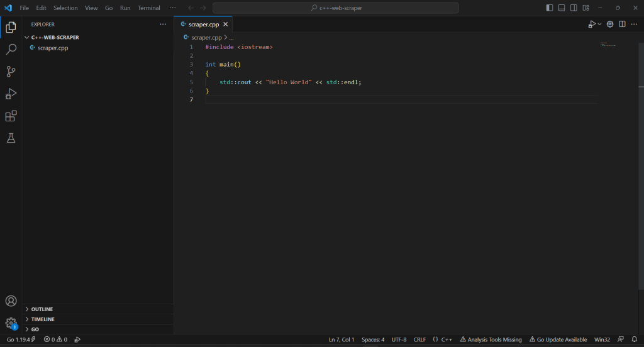Click the c++-web-scraper command center search box
Viewport: 644px width, 347px height.
[335, 8]
